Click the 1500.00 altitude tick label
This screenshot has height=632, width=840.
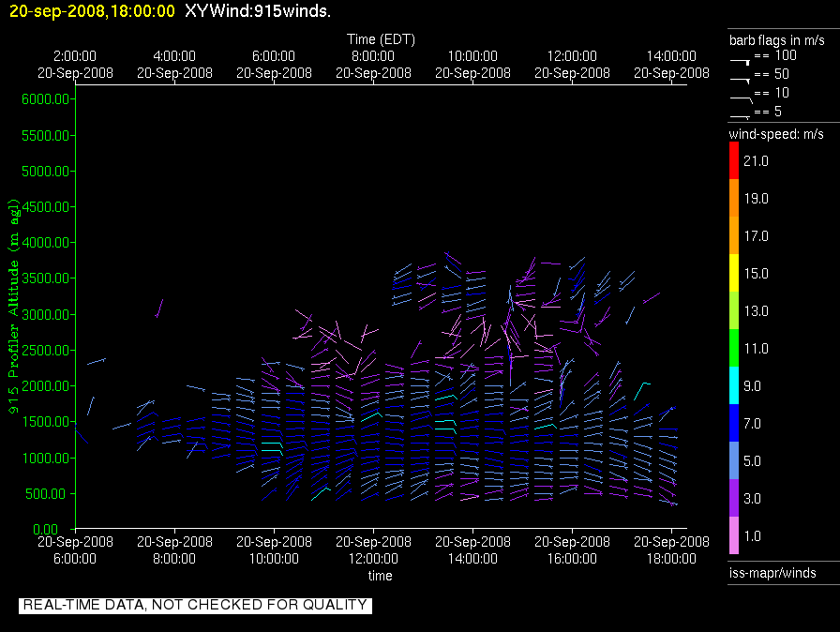[x=46, y=422]
